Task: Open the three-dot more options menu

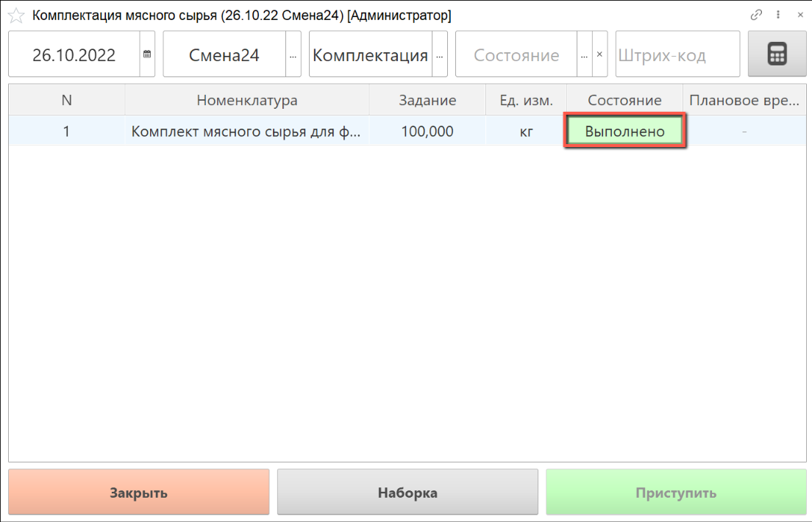Action: (x=778, y=15)
